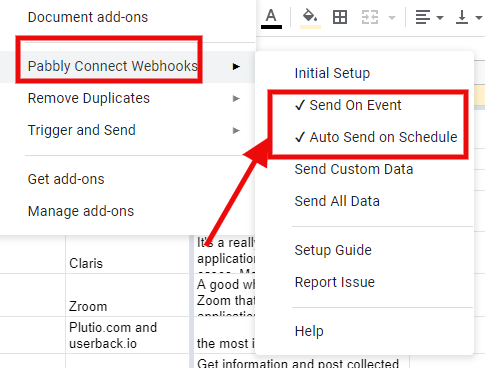The image size is (485, 368).
Task: Open Remove Duplicates menu entry
Action: [x=128, y=98]
